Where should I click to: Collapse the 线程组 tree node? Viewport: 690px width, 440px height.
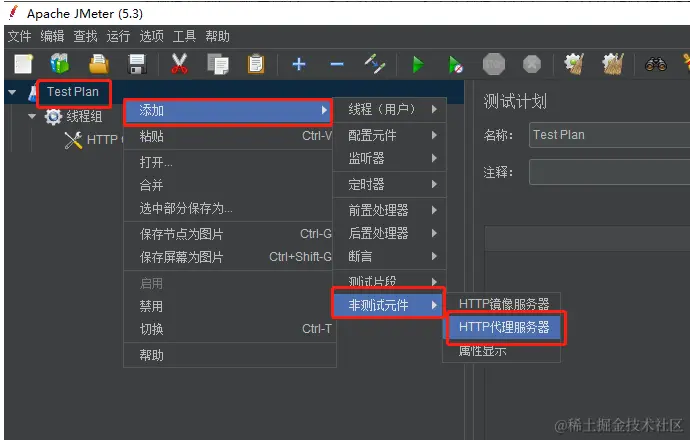(x=32, y=117)
